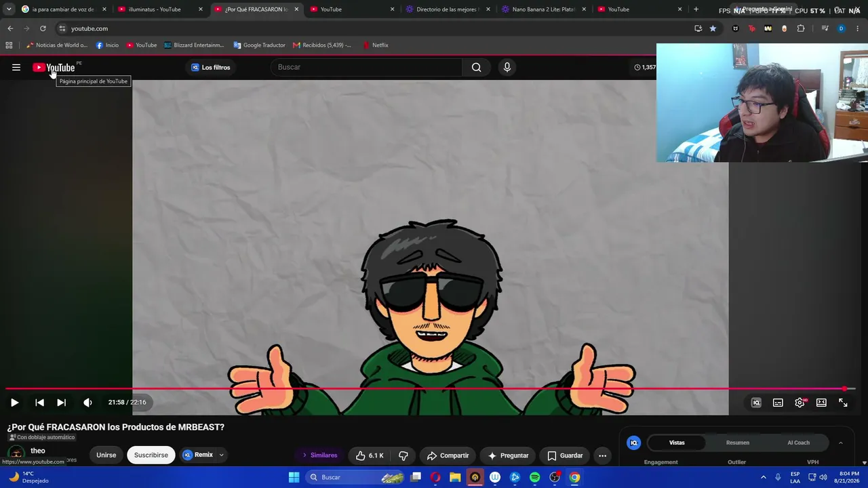This screenshot has width=868, height=488.
Task: Open Chrome's three-dot menu
Action: pos(858,28)
